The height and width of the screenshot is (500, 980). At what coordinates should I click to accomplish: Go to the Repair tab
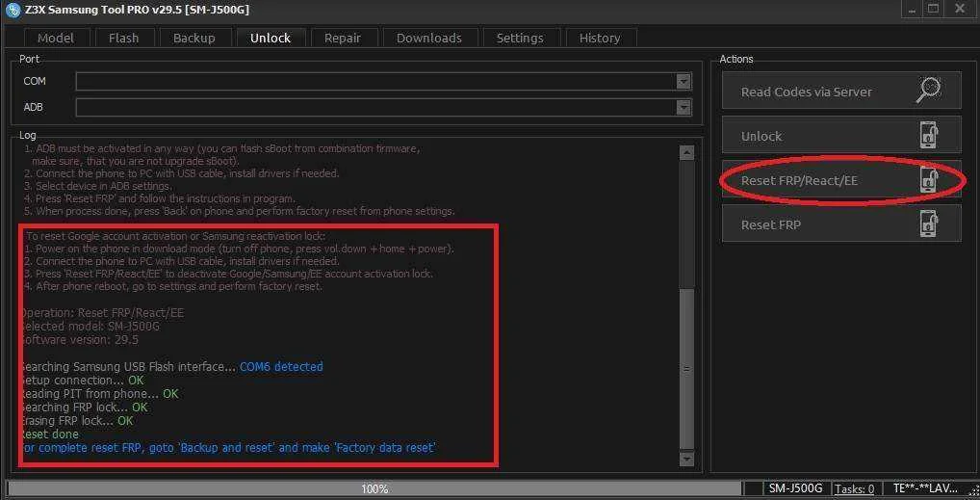click(343, 38)
